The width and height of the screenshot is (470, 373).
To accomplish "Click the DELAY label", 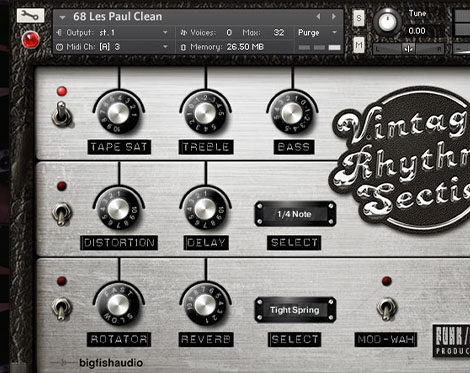I will coord(206,243).
